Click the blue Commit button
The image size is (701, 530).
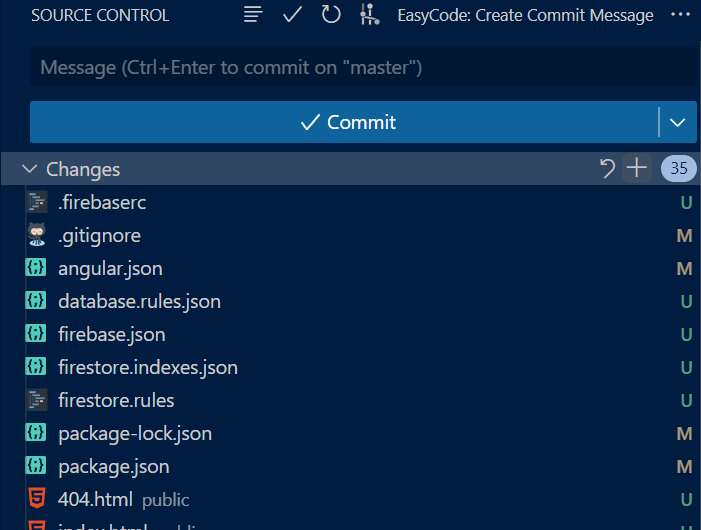tap(344, 122)
